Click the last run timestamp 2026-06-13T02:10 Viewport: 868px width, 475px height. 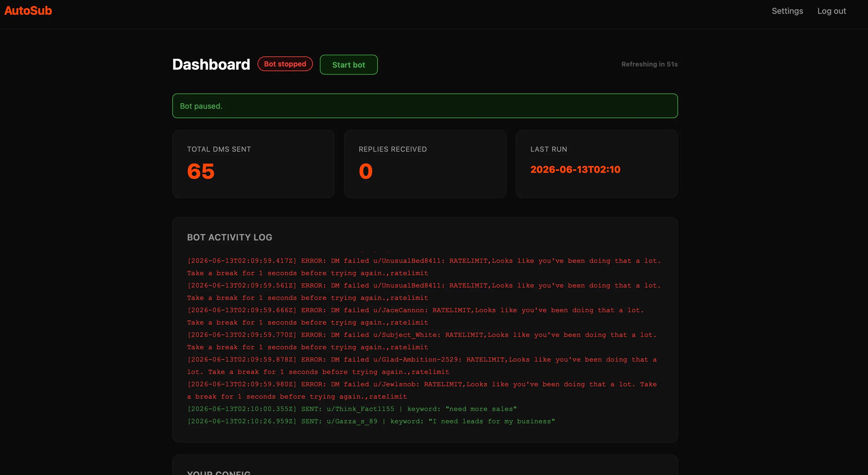575,169
